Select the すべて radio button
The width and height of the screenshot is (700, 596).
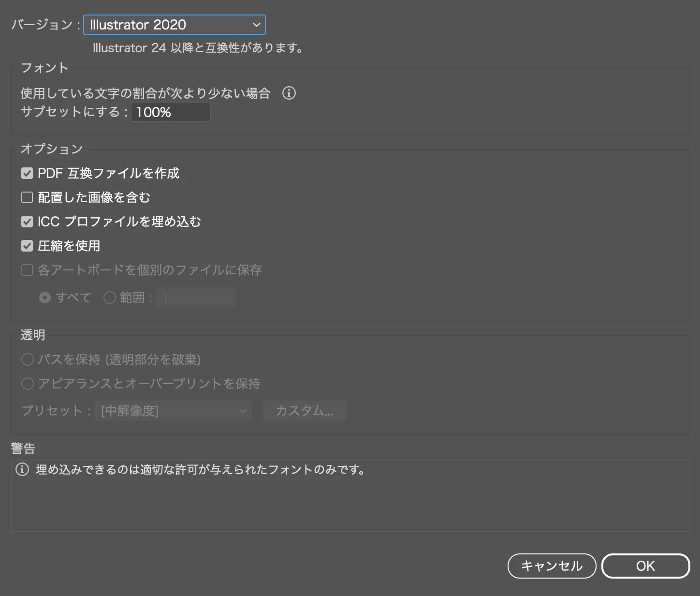45,298
